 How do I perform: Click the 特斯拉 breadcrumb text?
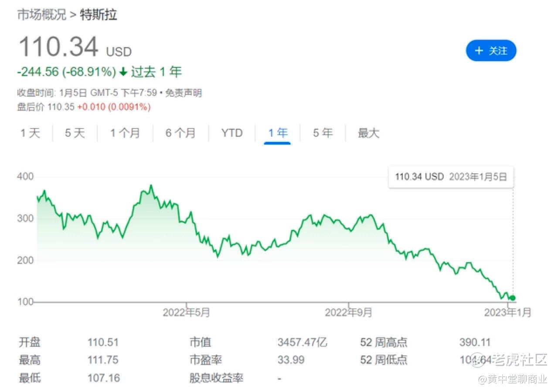click(x=99, y=15)
